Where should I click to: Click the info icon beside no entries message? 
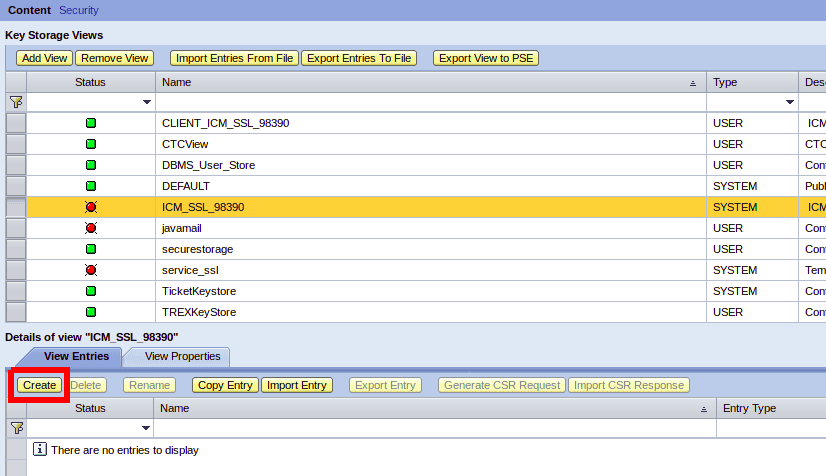pyautogui.click(x=40, y=450)
